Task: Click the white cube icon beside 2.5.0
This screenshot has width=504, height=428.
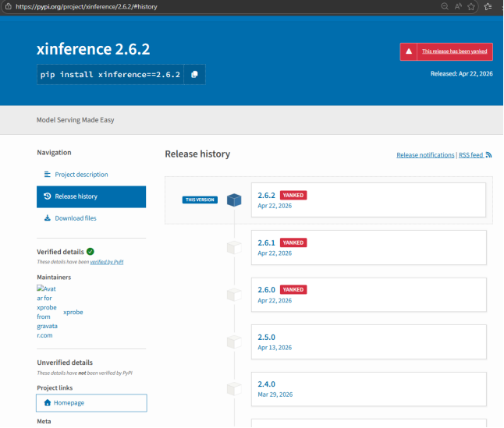Action: tap(234, 342)
